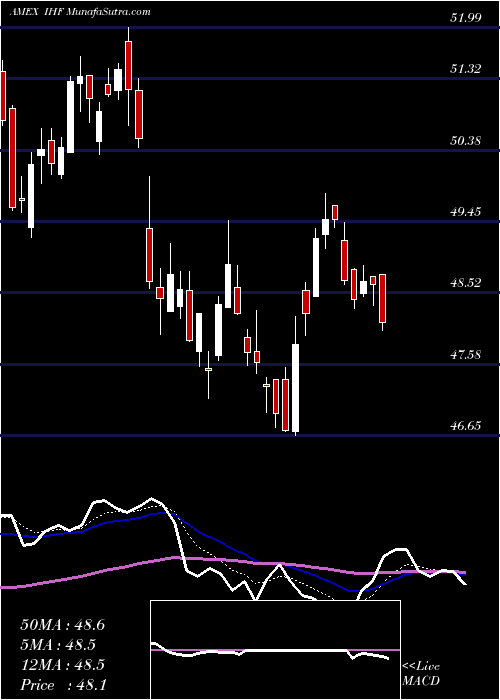Viewport: 500px width, 700px height.
Task: Click the tall white candlestick rising from 46.65
Action: click(x=296, y=388)
